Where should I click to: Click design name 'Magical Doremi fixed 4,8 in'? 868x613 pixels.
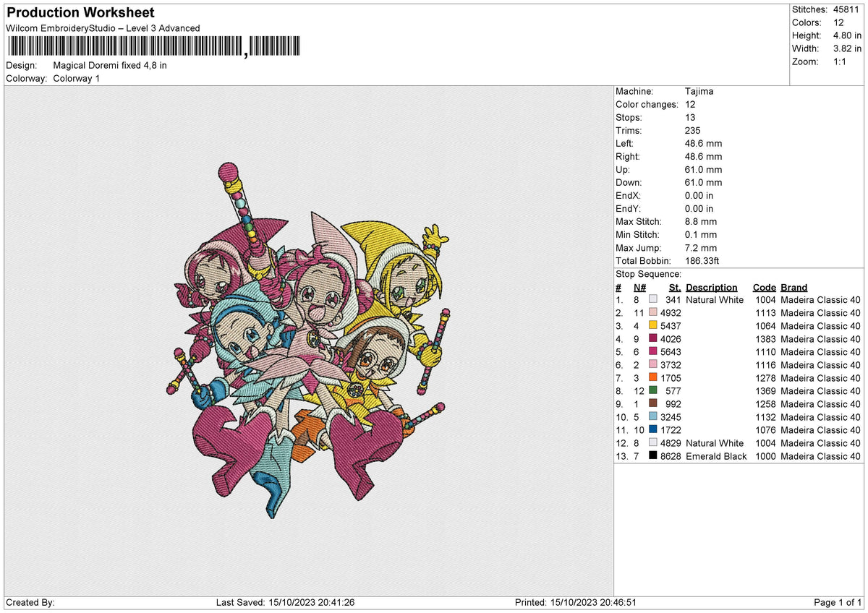tap(110, 65)
